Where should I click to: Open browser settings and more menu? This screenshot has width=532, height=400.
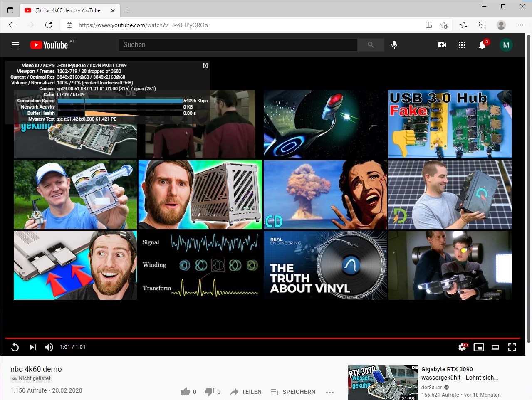pos(520,25)
